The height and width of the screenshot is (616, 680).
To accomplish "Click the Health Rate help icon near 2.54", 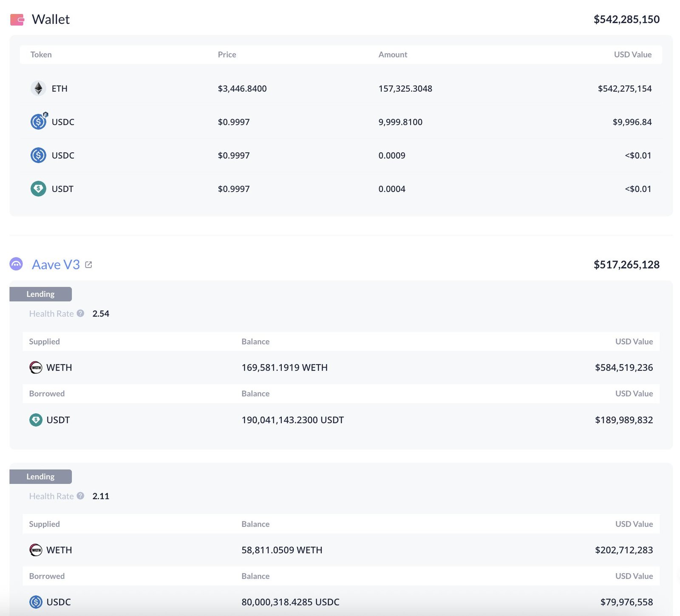I will pos(80,313).
